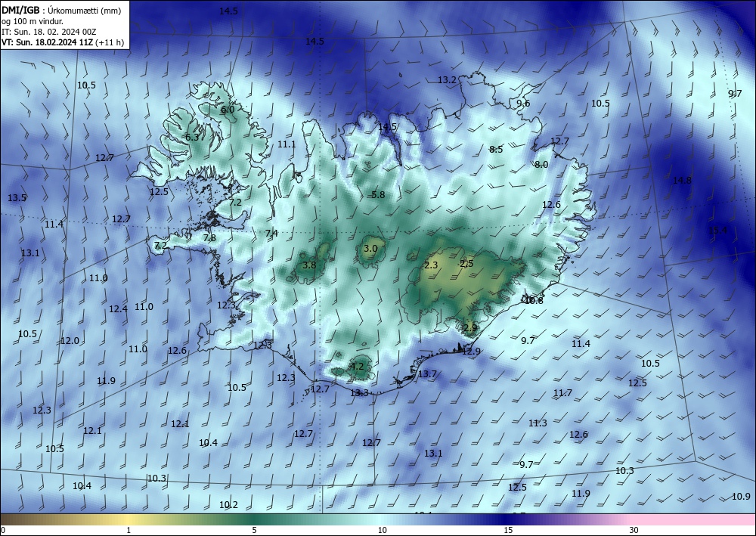Click the '11.7' value southeast of Iceland
Viewport: 756px width, 536px height.
point(562,393)
